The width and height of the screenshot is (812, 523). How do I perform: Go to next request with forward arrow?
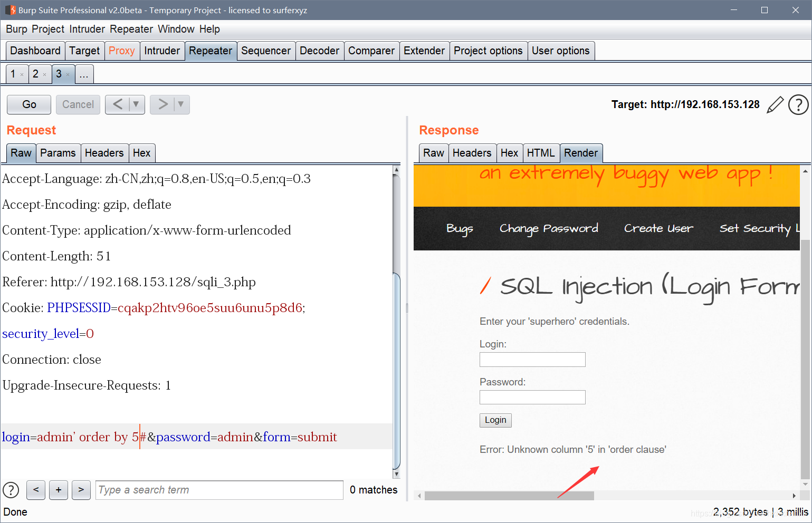(163, 104)
